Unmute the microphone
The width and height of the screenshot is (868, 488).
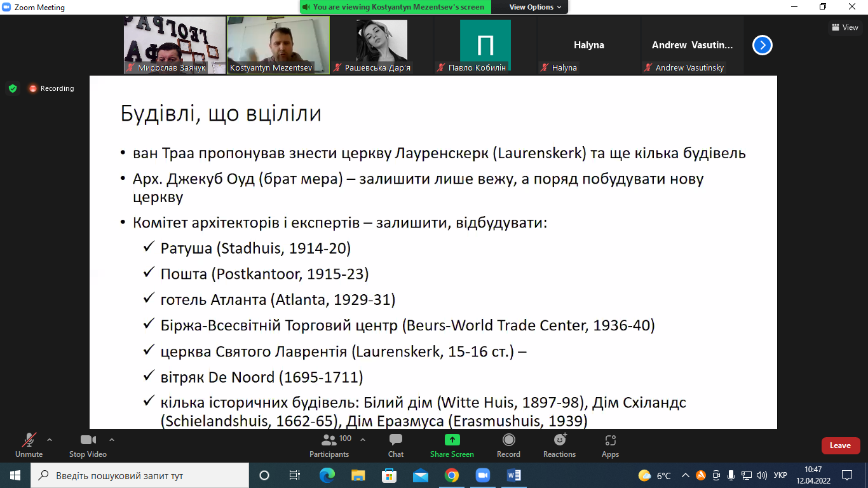pos(29,445)
